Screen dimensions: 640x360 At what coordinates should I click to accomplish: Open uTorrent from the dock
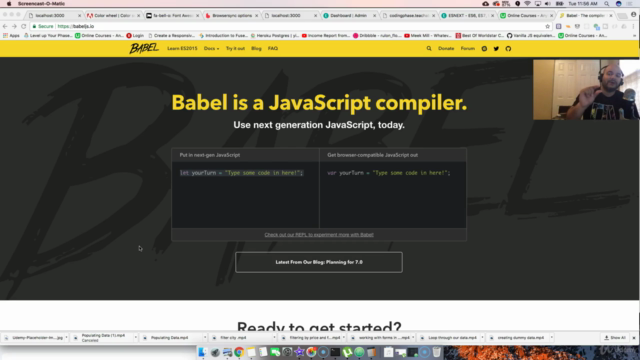click(347, 352)
